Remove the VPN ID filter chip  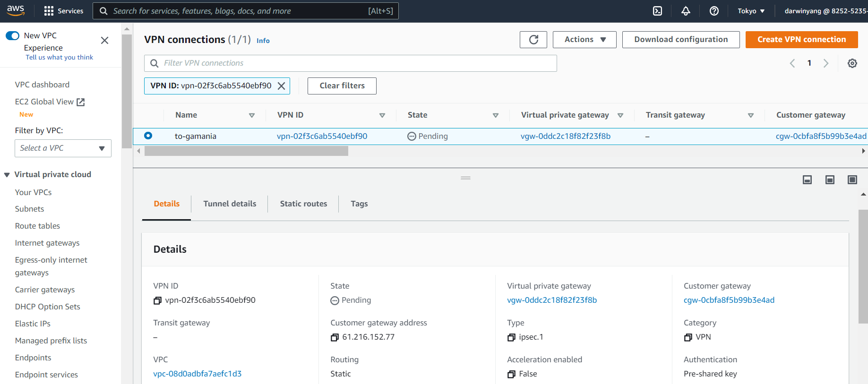point(281,86)
